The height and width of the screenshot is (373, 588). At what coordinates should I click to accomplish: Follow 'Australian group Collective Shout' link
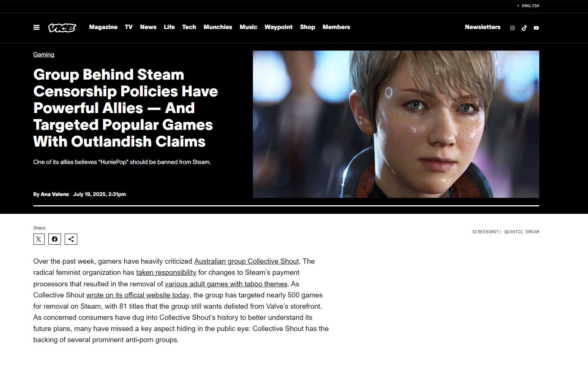coord(247,261)
